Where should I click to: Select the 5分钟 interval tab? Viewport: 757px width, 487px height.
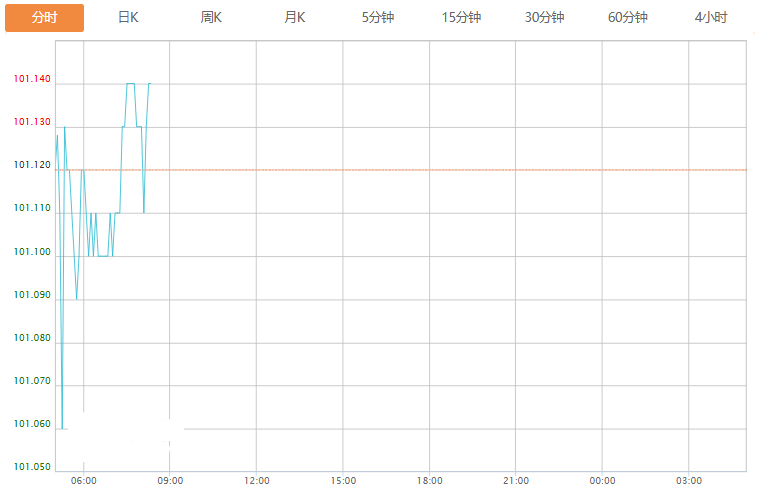click(378, 18)
